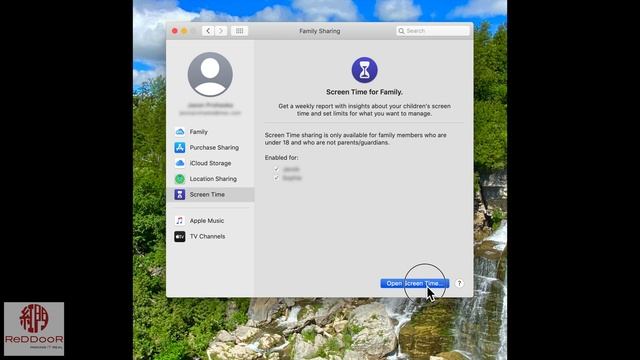Go forward with the right chevron button

click(221, 31)
